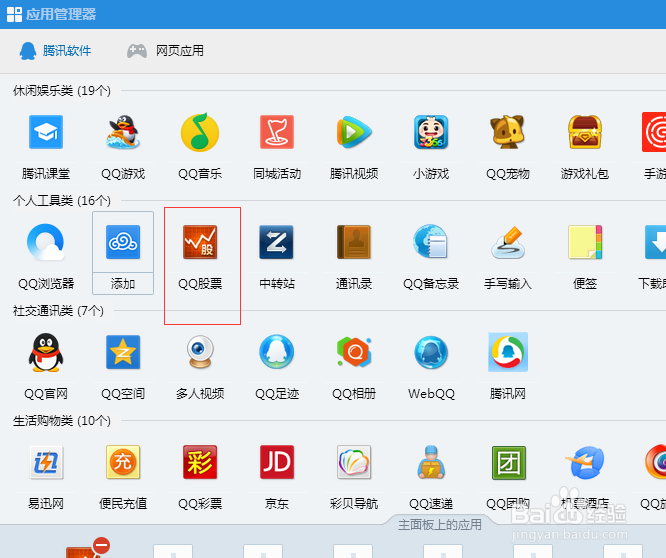Launch 手写输入 handwriting icon
The width and height of the screenshot is (666, 558).
508,242
